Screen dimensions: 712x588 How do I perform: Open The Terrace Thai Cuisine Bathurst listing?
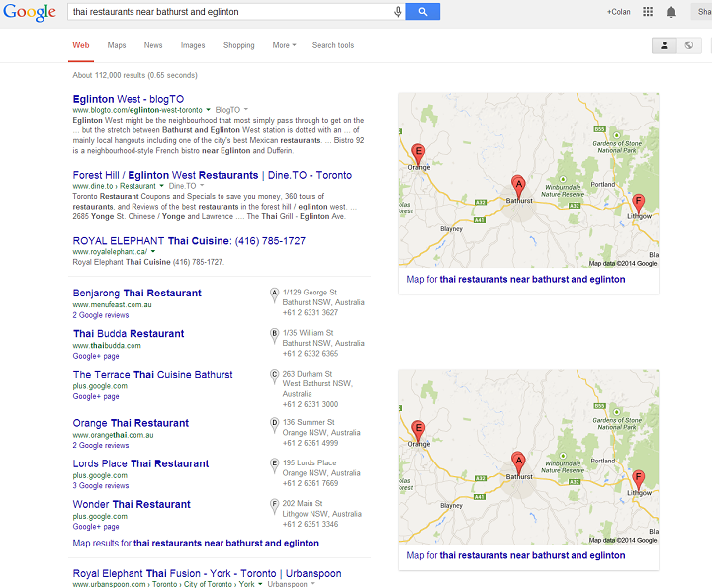[152, 375]
